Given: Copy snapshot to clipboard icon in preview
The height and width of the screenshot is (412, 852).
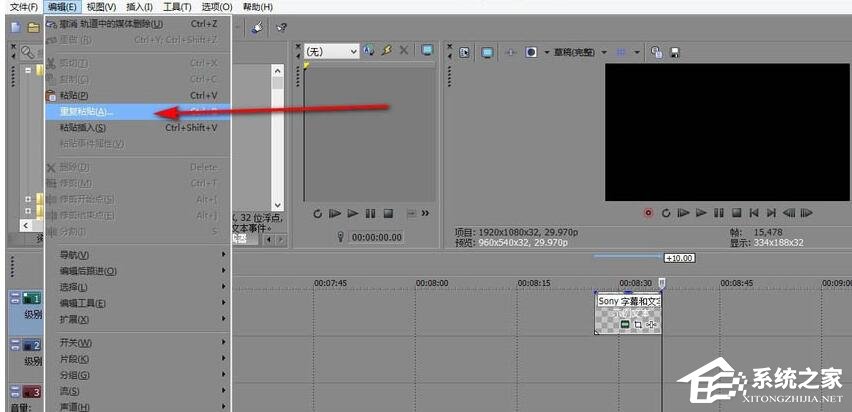Looking at the screenshot, I should 657,52.
